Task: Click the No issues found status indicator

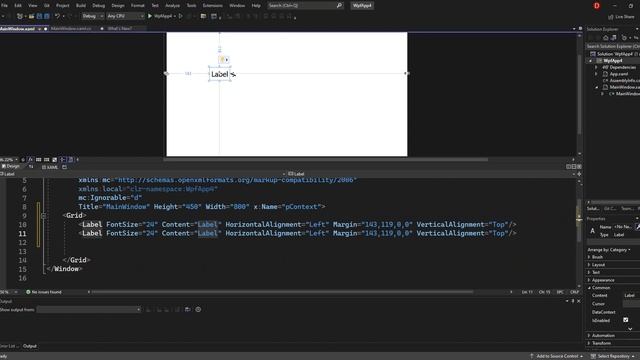Action: (44, 292)
